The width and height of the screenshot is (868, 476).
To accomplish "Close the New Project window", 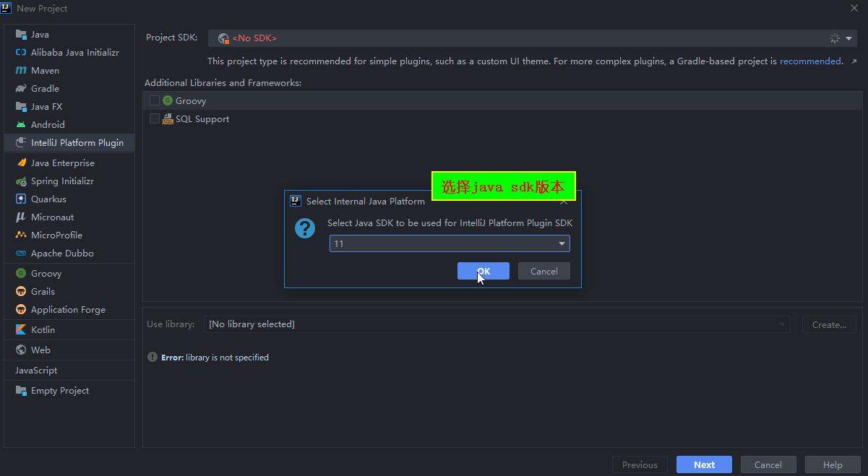I will tap(854, 8).
